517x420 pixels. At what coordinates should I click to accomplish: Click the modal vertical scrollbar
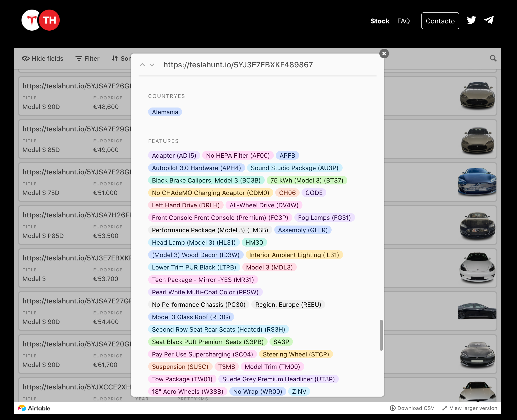click(x=381, y=335)
